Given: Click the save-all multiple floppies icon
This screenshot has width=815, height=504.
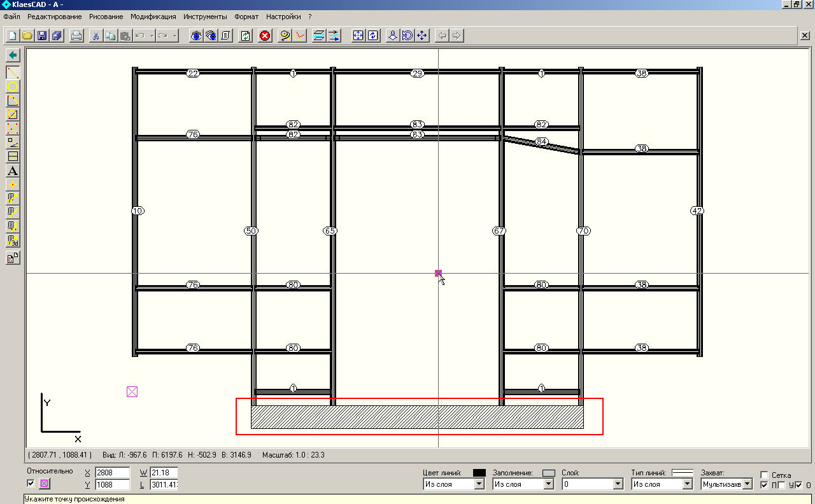Looking at the screenshot, I should [57, 36].
